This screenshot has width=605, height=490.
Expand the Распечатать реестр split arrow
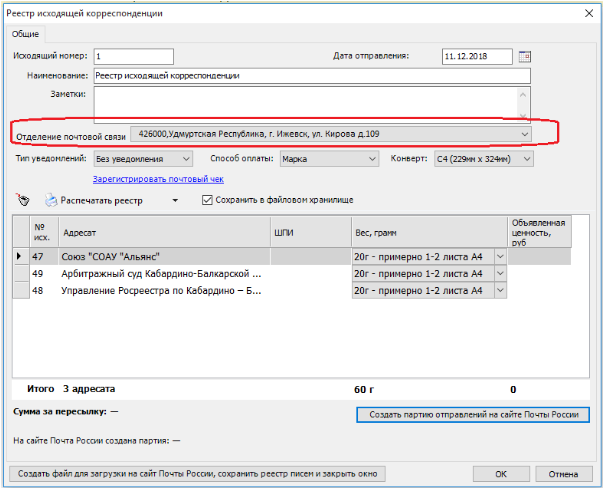click(175, 201)
